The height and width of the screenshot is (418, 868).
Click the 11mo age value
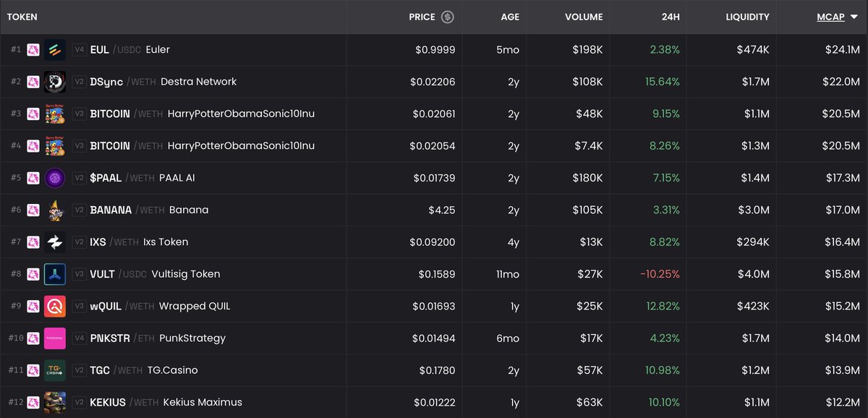coord(506,274)
